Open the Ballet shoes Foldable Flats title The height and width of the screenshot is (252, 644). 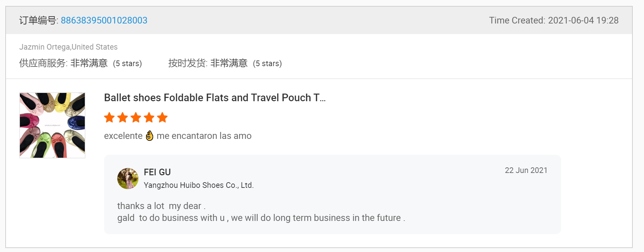click(x=215, y=98)
